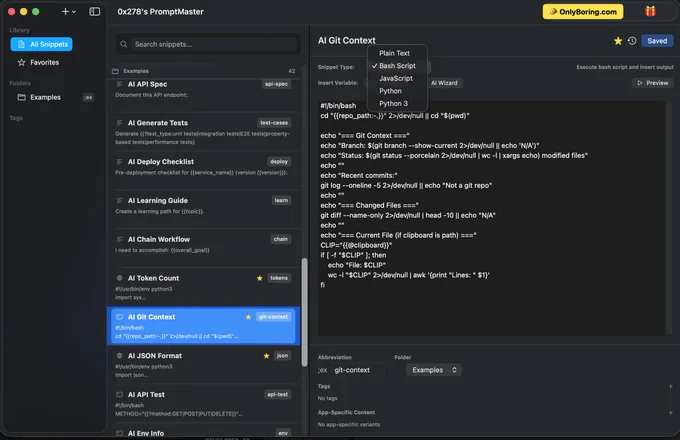Screen dimensions: 680x440
Task: Toggle favorite star on AI Token Count
Action: click(x=259, y=278)
